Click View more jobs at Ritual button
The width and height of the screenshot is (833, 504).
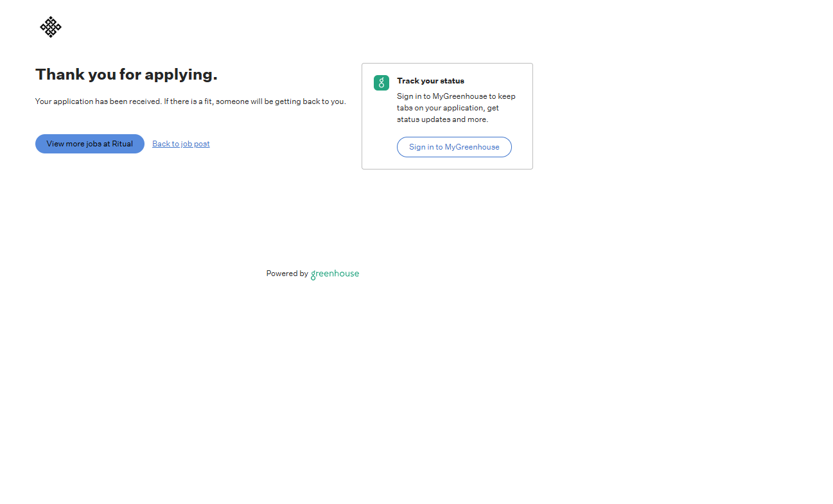(x=90, y=144)
